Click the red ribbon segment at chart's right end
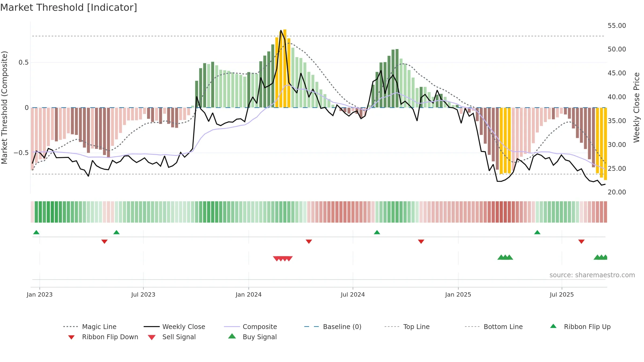This screenshot has width=644, height=362. 605,212
